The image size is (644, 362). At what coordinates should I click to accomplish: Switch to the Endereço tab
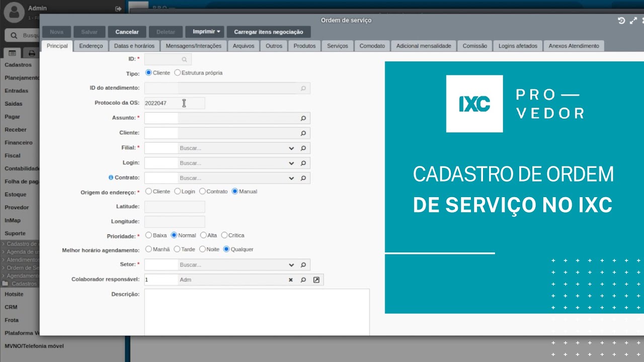point(91,46)
